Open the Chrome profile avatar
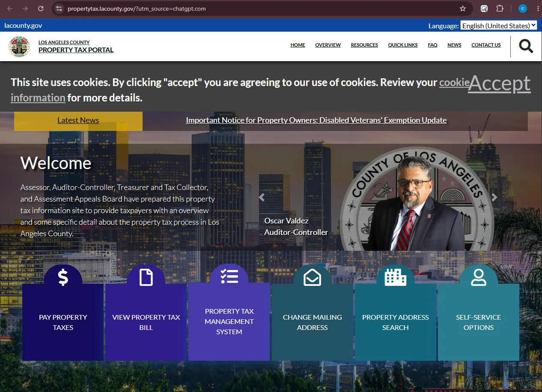 pyautogui.click(x=522, y=9)
